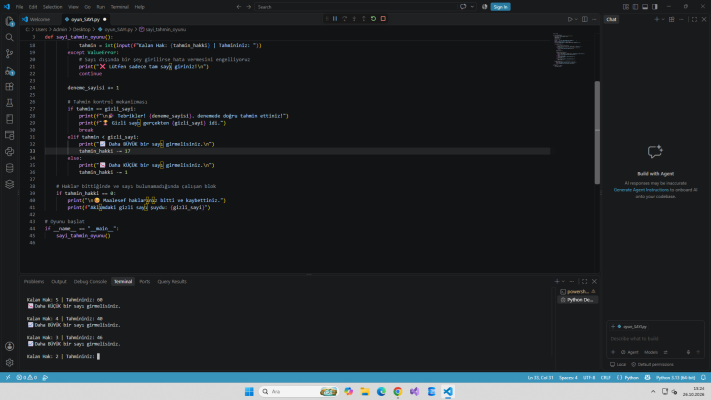Switch to the Ports panel tab
This screenshot has width=711, height=400.
point(145,282)
